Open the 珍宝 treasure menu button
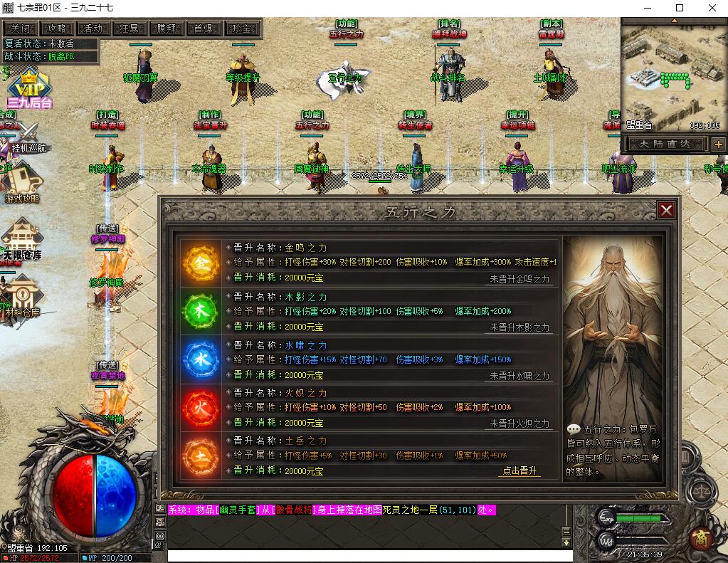 [x=241, y=28]
